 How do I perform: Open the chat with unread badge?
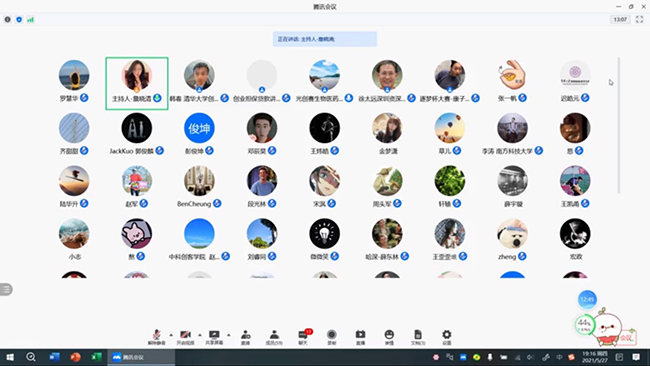point(303,337)
